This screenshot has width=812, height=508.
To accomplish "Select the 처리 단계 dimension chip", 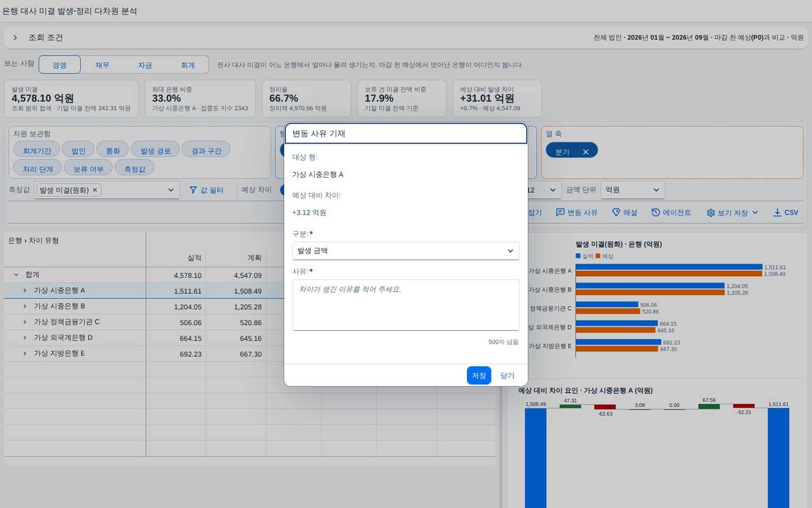I will (38, 169).
